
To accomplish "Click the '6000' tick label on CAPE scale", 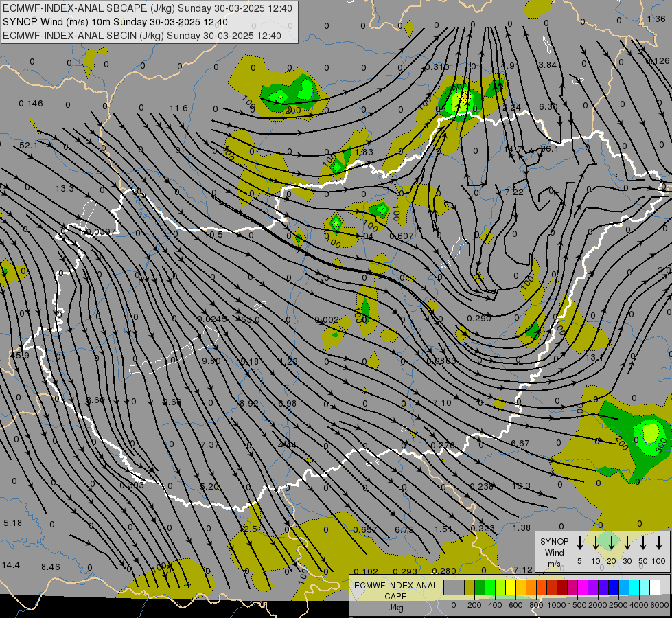I will click(x=660, y=605).
